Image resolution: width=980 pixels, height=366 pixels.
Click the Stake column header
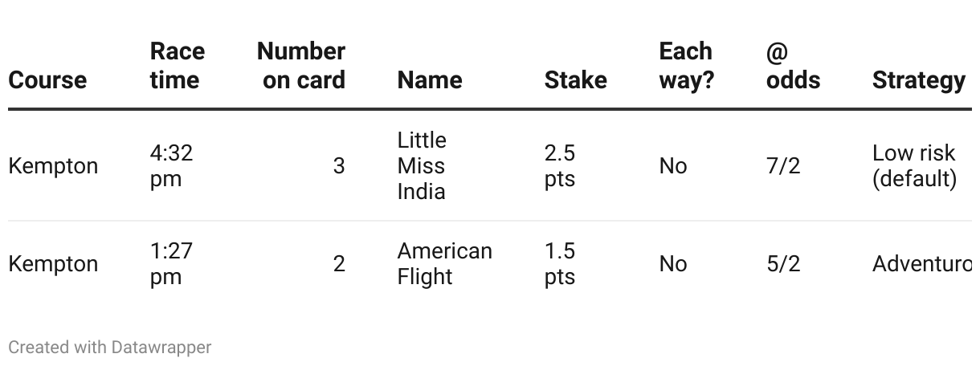pyautogui.click(x=576, y=79)
